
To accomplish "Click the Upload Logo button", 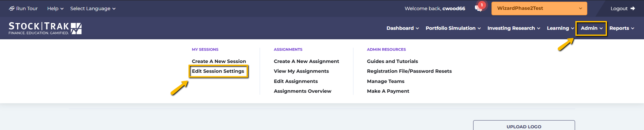I will (x=524, y=125).
